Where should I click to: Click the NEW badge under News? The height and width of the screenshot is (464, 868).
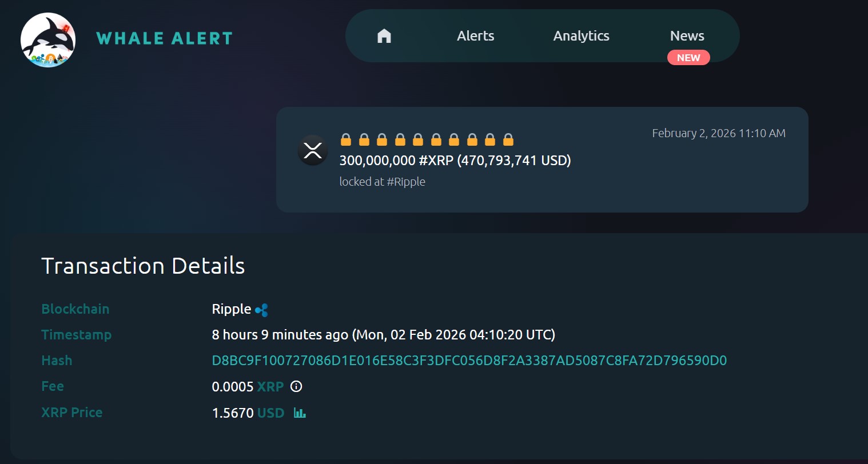tap(688, 57)
